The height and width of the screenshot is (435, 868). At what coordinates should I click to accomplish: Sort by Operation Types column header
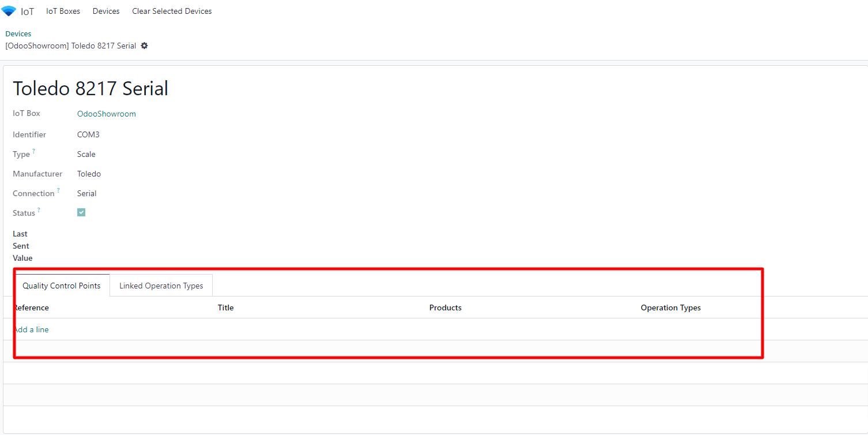671,307
